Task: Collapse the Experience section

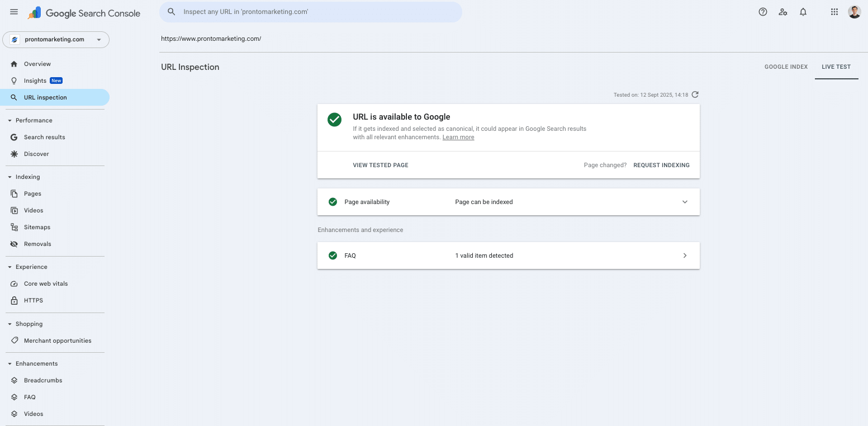Action: [10, 267]
